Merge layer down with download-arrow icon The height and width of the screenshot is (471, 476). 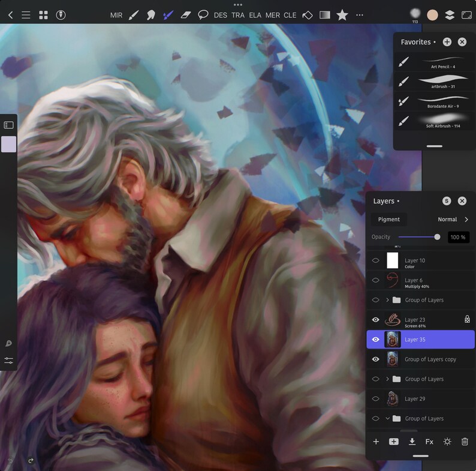[x=412, y=442]
